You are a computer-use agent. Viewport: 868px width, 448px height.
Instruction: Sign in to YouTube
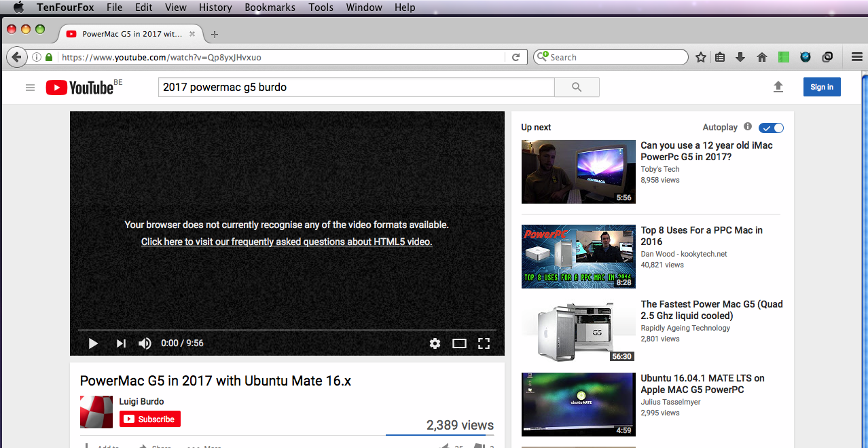pyautogui.click(x=822, y=87)
